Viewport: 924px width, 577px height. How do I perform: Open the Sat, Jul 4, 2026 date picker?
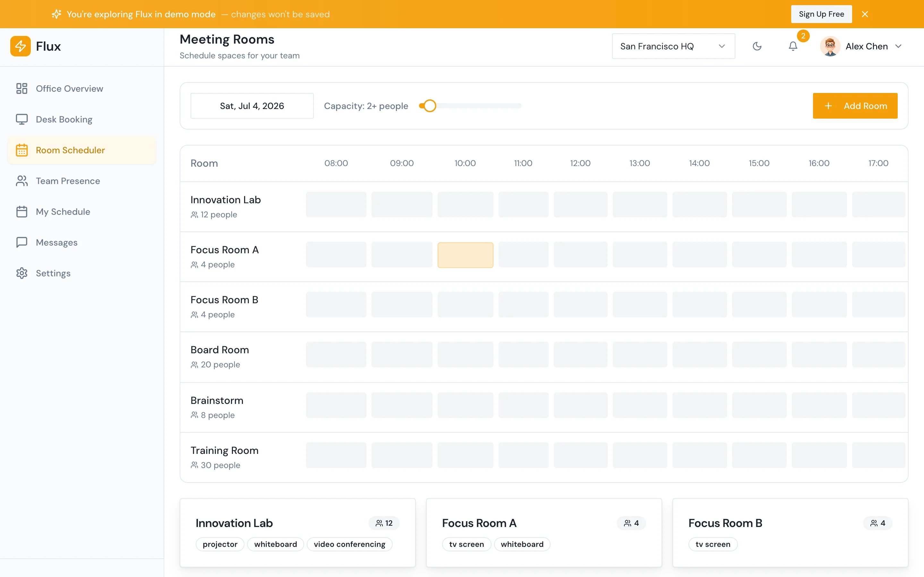click(252, 106)
